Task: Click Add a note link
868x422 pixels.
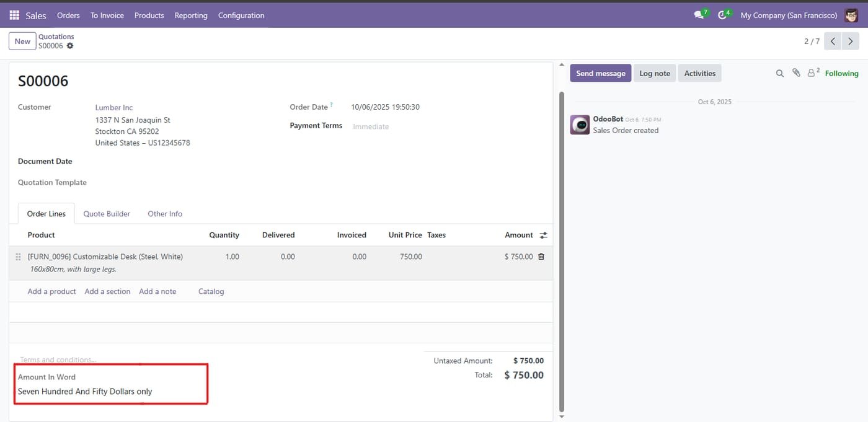Action: click(157, 291)
